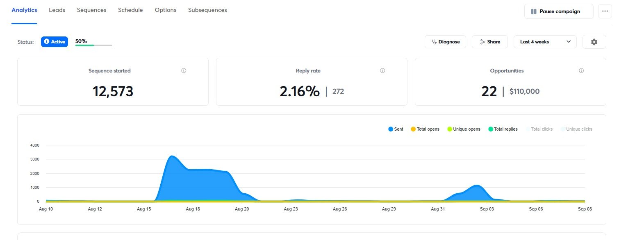Screen dimensions: 644x240
Task: Click the $110,000 opportunity value
Action: click(524, 91)
